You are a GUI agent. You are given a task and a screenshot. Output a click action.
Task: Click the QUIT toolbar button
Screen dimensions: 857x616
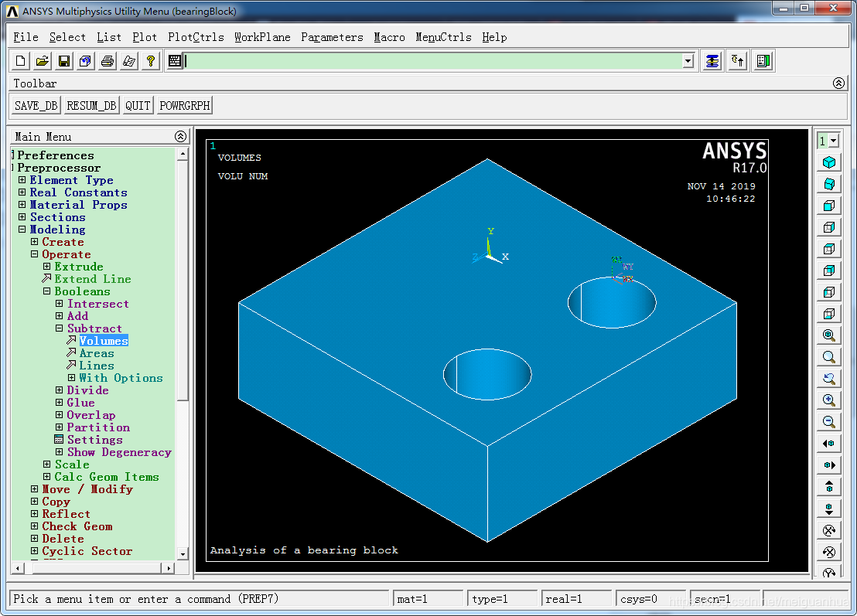pos(138,105)
